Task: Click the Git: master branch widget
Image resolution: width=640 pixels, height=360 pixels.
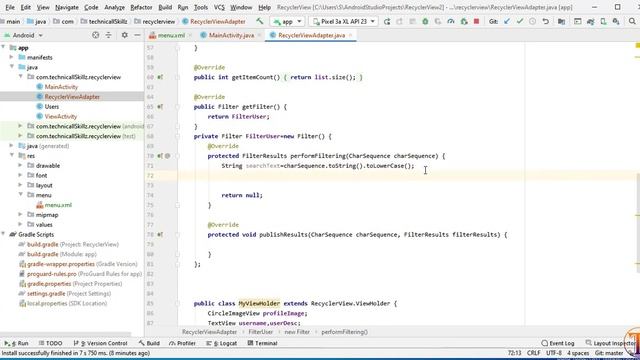Action: click(x=609, y=353)
